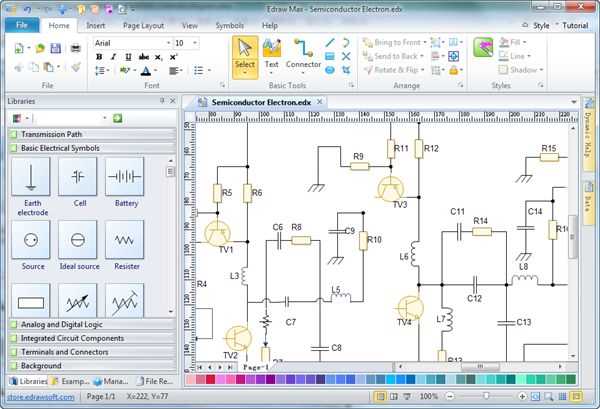Toggle superscript formatting

173,57
